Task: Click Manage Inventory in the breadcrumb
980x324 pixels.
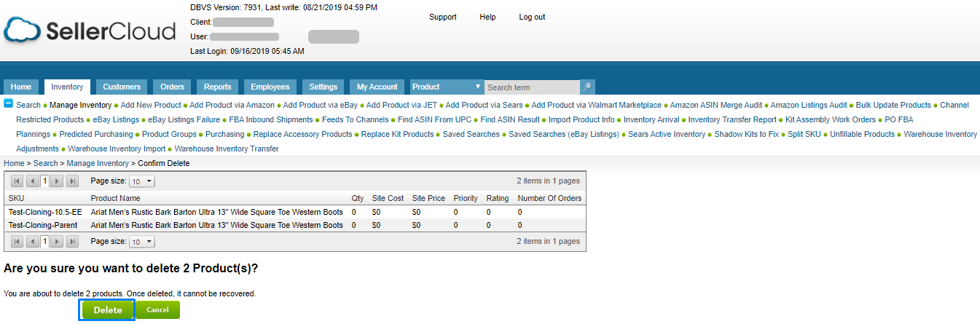Action: pyautogui.click(x=98, y=163)
